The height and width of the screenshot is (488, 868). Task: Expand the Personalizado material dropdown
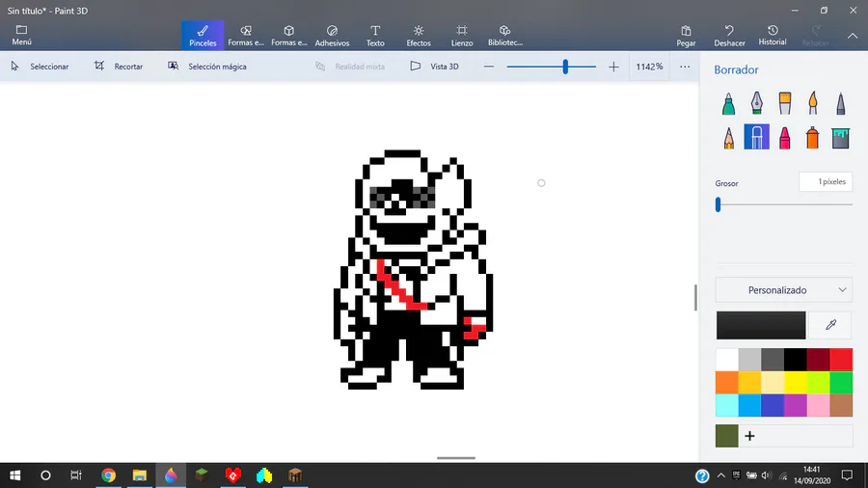783,290
